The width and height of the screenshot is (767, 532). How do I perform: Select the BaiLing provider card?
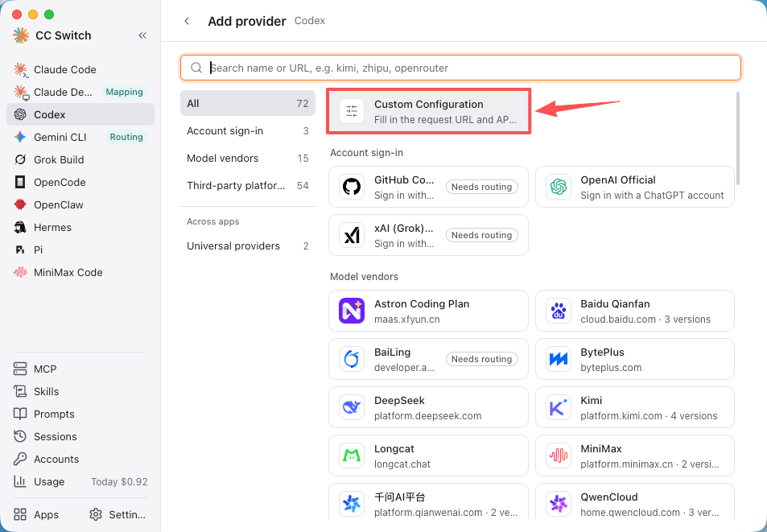[428, 359]
